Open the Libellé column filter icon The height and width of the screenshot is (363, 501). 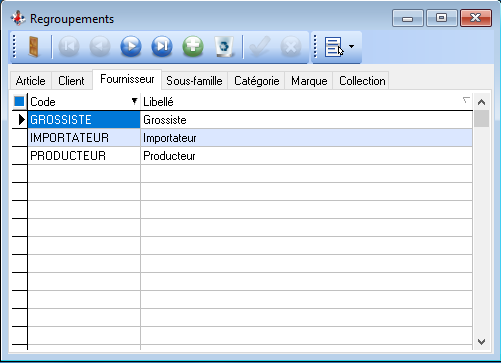pyautogui.click(x=466, y=100)
